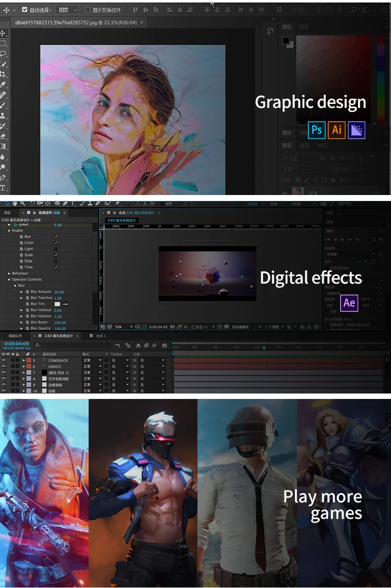Image resolution: width=391 pixels, height=588 pixels.
Task: Enable the 显示变换控件 checkbox
Action: click(88, 9)
